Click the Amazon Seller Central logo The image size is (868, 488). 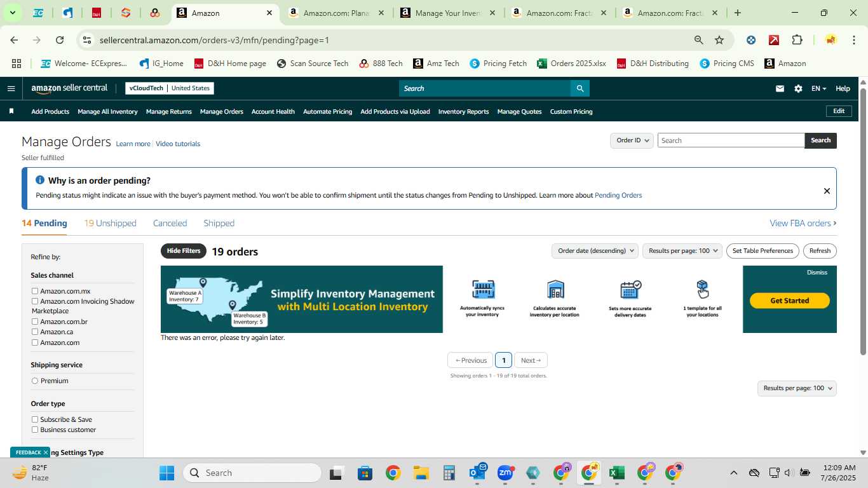click(x=69, y=88)
